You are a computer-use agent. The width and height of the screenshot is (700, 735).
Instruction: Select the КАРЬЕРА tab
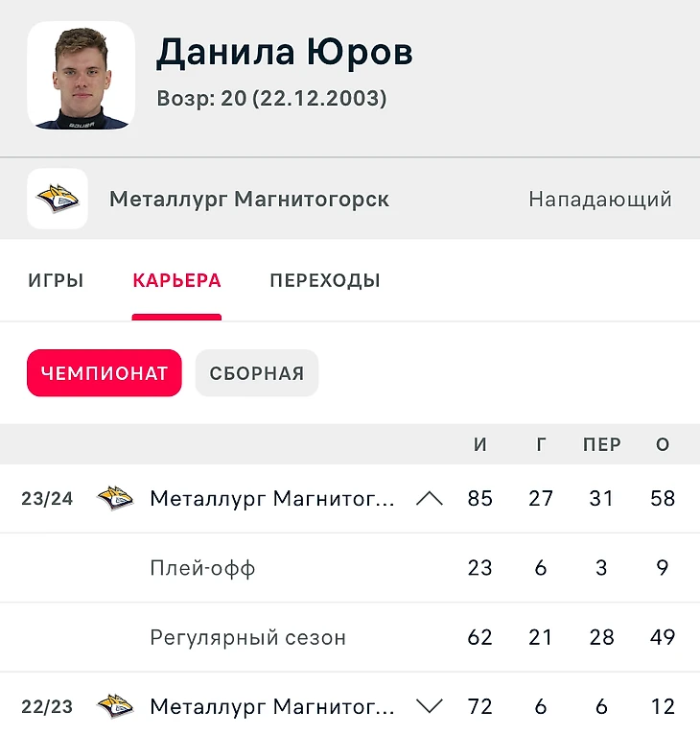[x=176, y=281]
